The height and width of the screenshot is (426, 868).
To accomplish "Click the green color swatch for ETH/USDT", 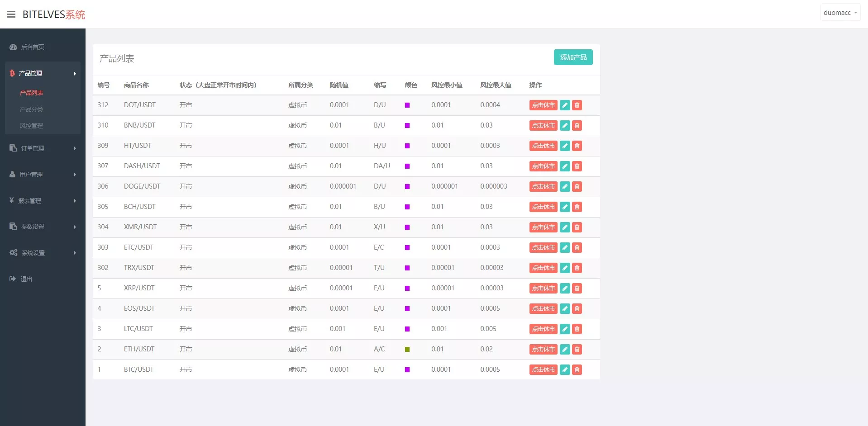I will pos(407,349).
